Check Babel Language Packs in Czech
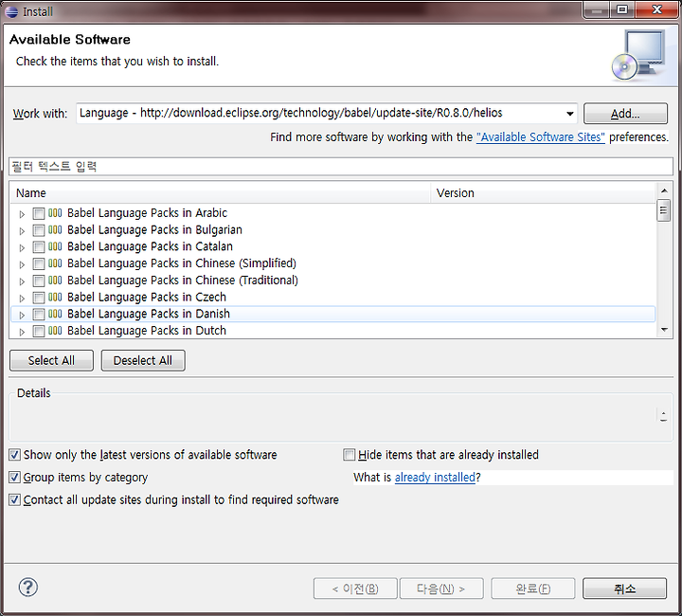 (39, 298)
